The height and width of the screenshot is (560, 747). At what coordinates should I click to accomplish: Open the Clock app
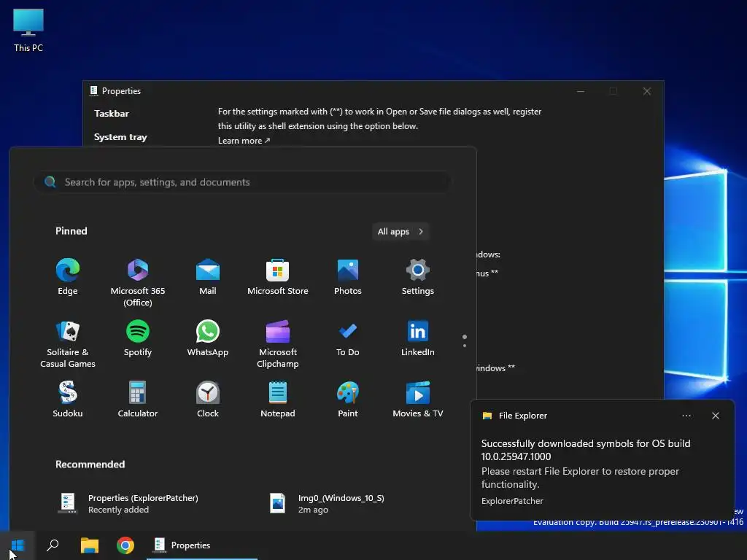click(208, 400)
